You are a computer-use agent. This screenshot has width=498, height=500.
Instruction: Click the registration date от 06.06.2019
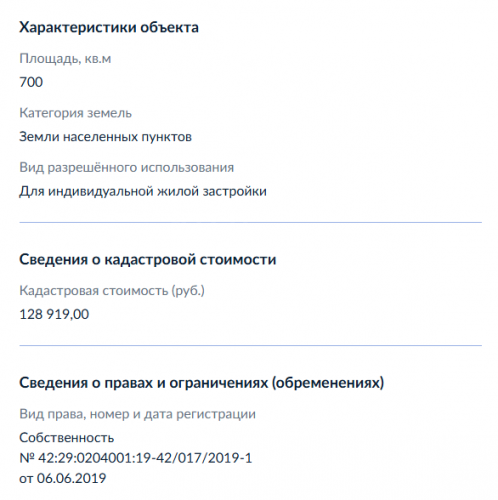point(63,479)
